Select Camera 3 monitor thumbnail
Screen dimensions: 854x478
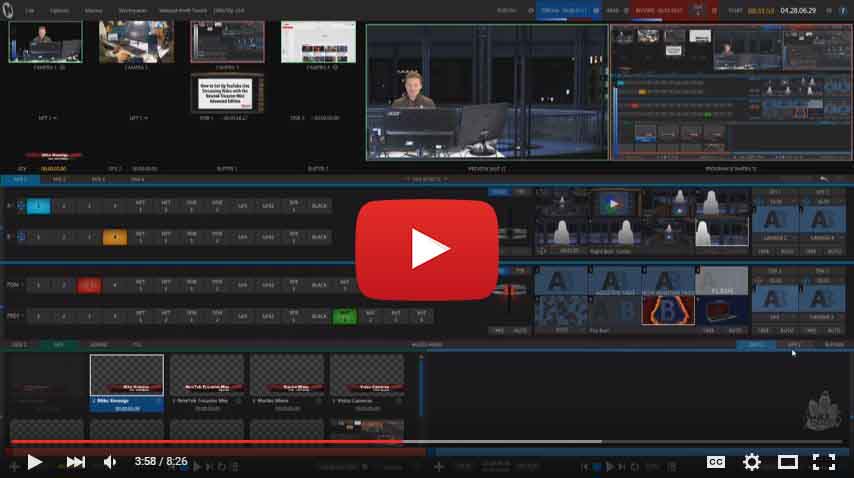(x=227, y=42)
